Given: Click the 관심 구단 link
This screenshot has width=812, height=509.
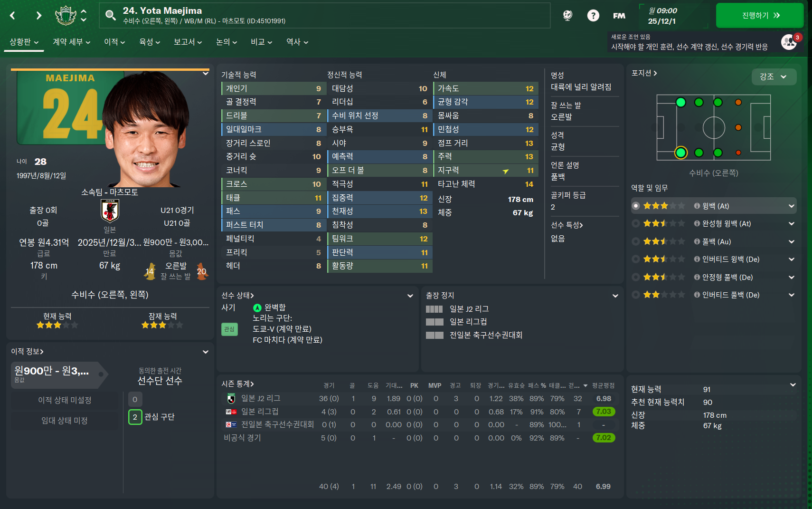Looking at the screenshot, I should point(160,417).
